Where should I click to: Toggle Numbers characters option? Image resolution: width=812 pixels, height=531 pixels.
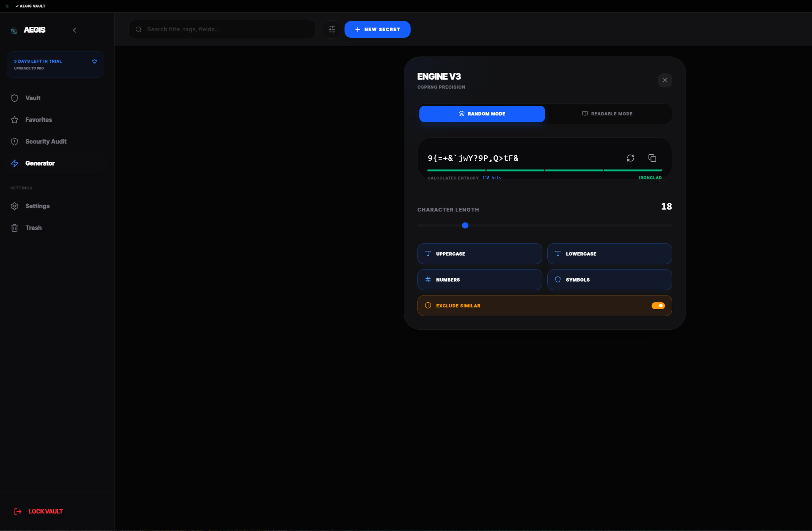click(x=479, y=280)
